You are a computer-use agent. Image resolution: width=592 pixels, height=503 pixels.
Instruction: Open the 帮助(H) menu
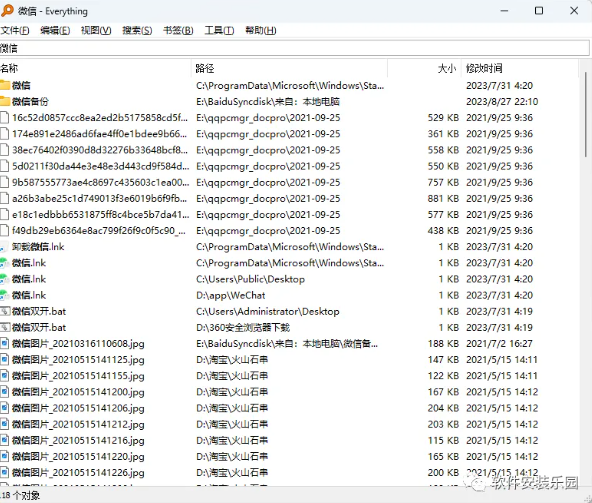pos(261,30)
